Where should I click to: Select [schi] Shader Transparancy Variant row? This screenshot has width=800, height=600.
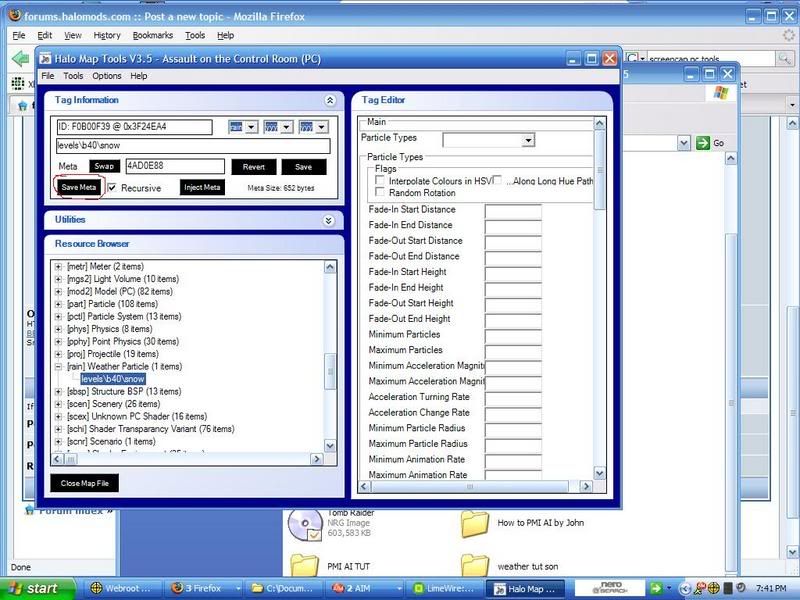pos(151,429)
